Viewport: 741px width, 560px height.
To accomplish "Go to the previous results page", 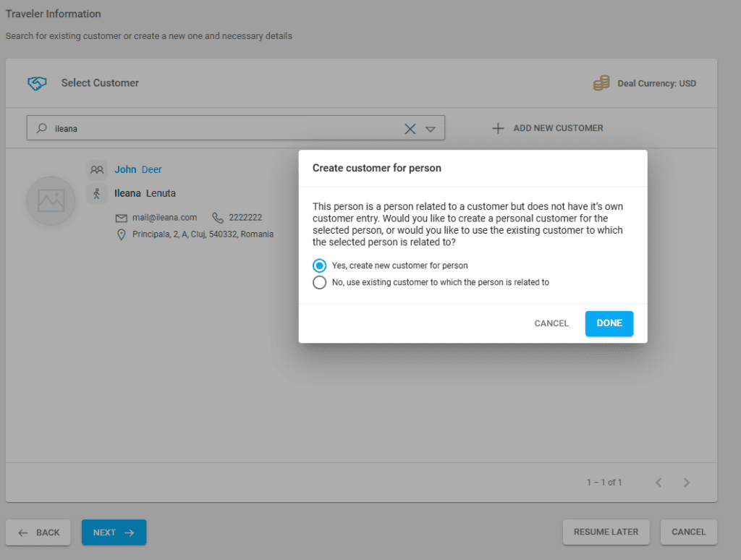I will click(x=659, y=483).
